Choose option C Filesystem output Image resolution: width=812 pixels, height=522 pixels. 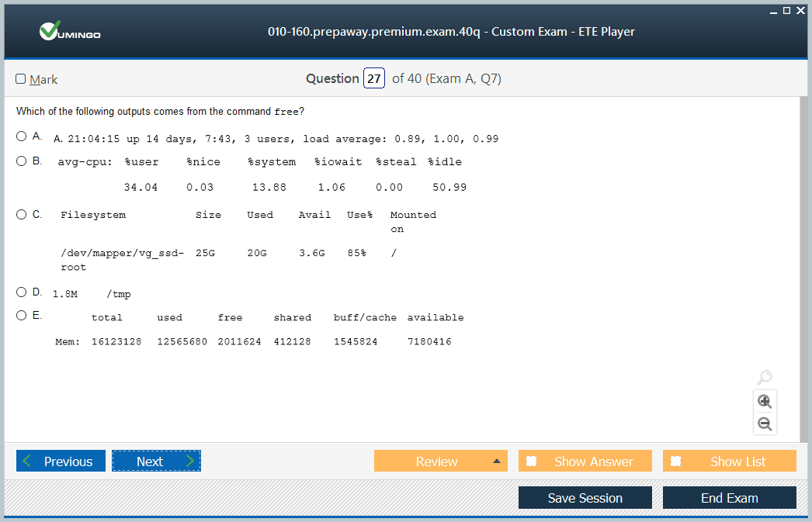tap(21, 214)
